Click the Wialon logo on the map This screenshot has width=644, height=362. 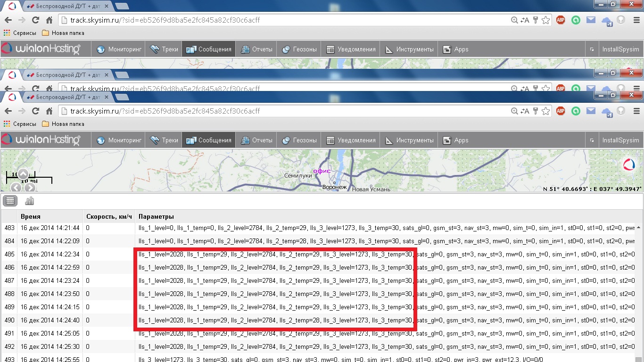pyautogui.click(x=629, y=164)
